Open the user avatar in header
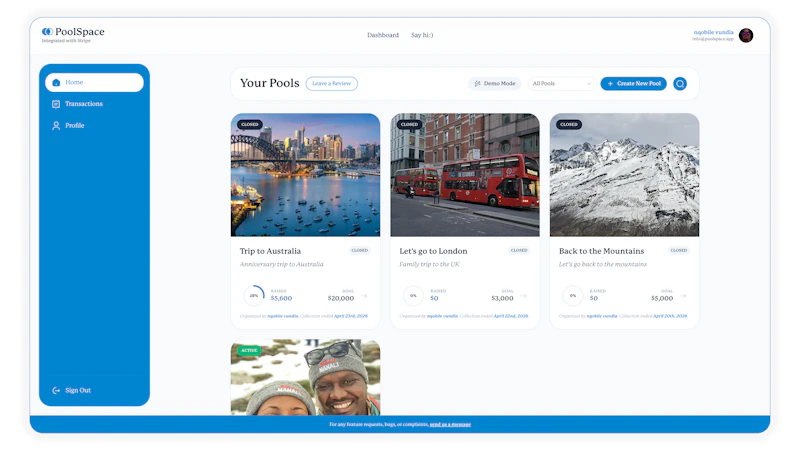This screenshot has height=450, width=800. [x=746, y=35]
